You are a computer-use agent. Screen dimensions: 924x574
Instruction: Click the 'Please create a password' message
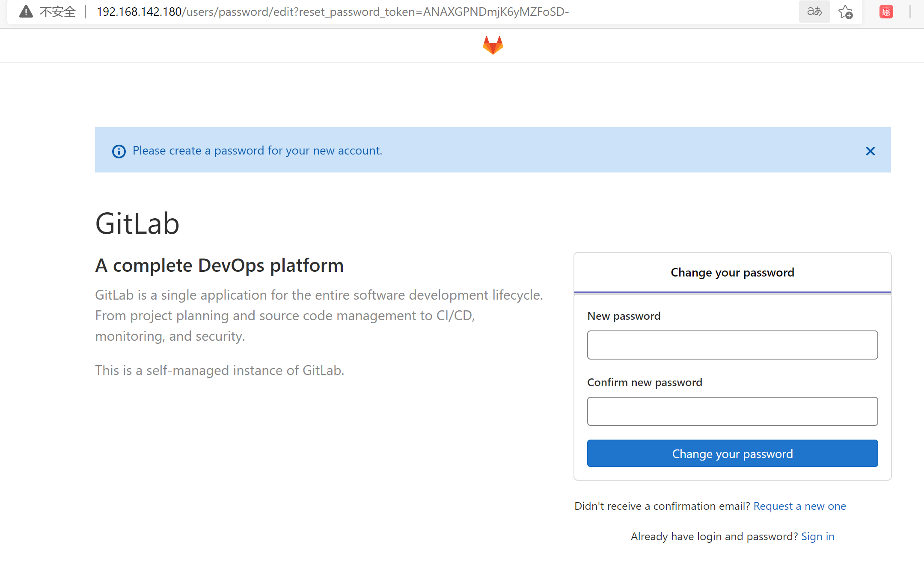257,151
